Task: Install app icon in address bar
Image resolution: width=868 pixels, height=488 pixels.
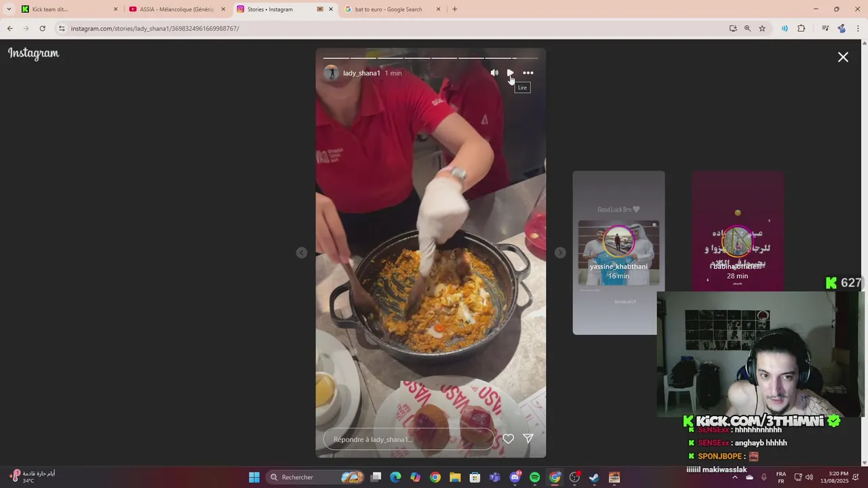Action: coord(733,28)
